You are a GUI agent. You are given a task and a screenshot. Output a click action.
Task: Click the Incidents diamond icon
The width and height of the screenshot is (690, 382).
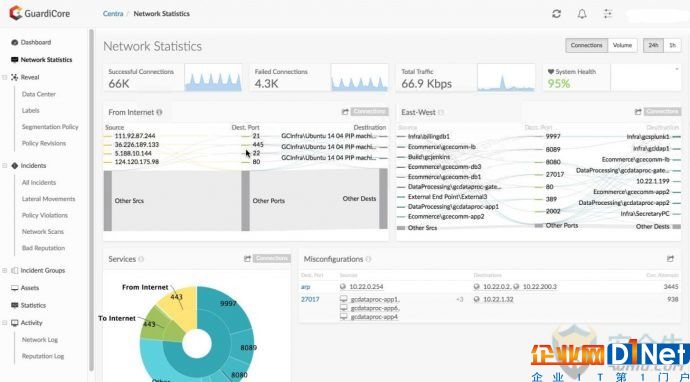pos(15,165)
